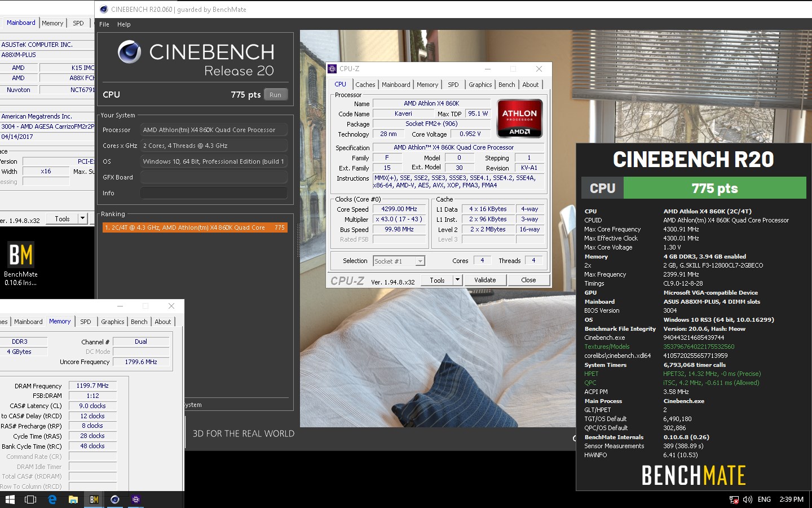This screenshot has height=508, width=812.
Task: Click the CPU-Z window title icon
Action: click(x=332, y=69)
